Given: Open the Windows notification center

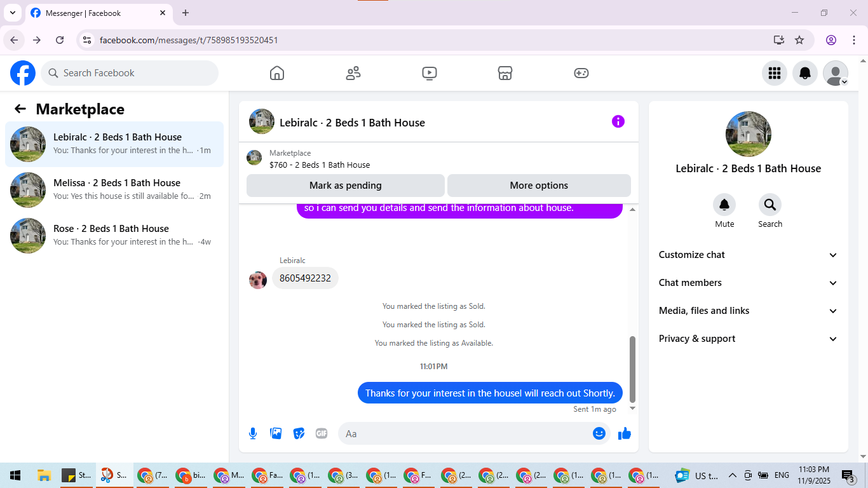Looking at the screenshot, I should (848, 475).
